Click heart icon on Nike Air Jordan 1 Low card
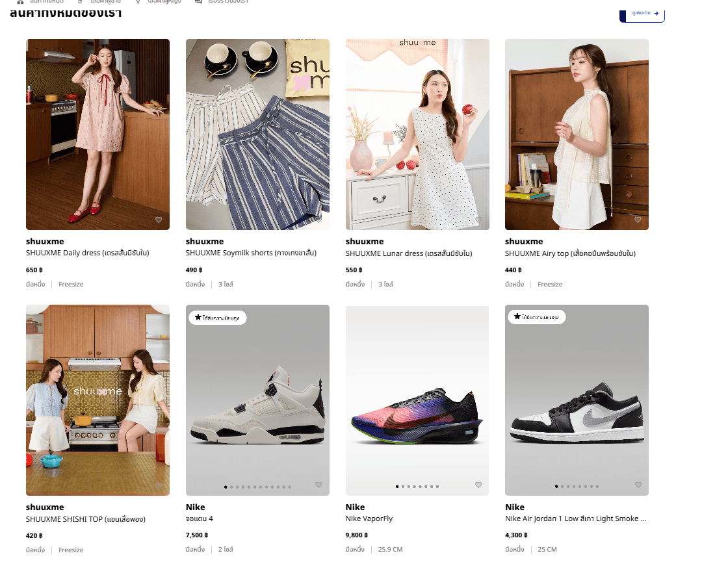 (x=638, y=485)
